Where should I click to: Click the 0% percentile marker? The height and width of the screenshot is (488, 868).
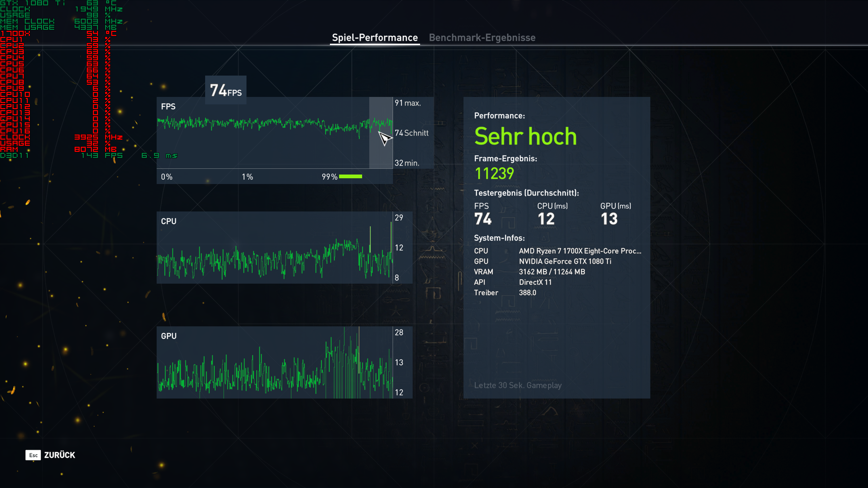pyautogui.click(x=166, y=177)
